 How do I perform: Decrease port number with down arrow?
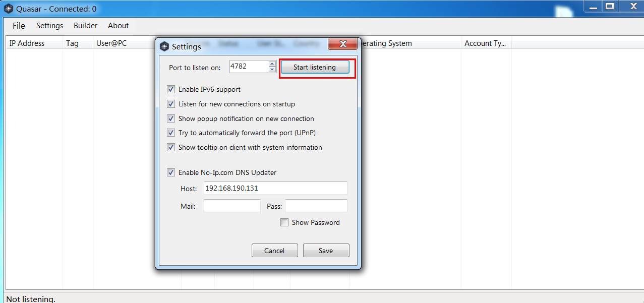pos(272,70)
